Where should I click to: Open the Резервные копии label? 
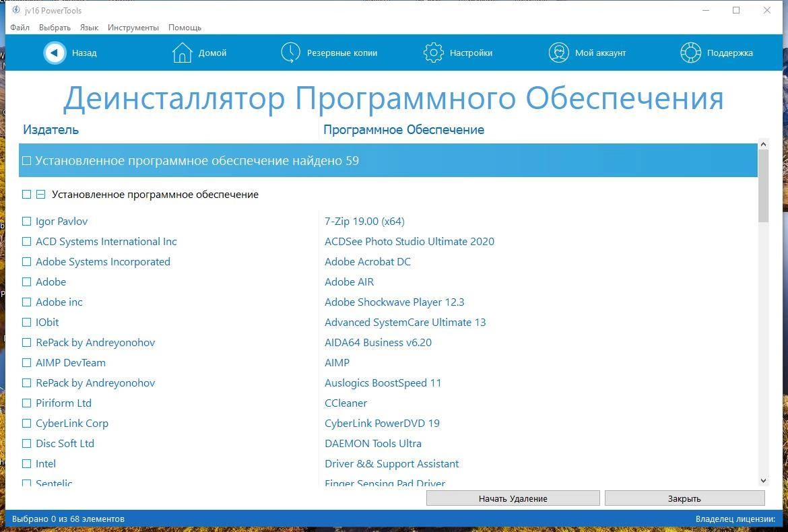point(342,53)
